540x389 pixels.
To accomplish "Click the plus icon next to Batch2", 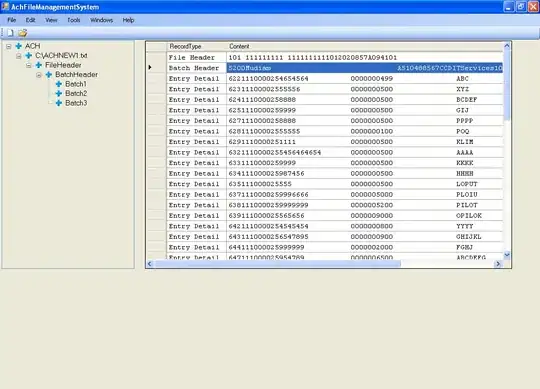I will click(x=59, y=94).
